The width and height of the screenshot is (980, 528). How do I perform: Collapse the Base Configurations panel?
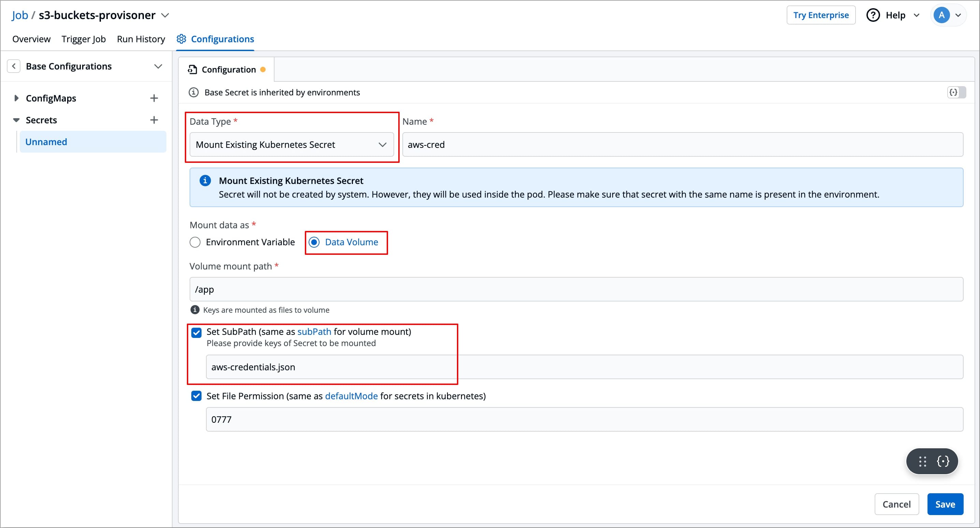(159, 66)
